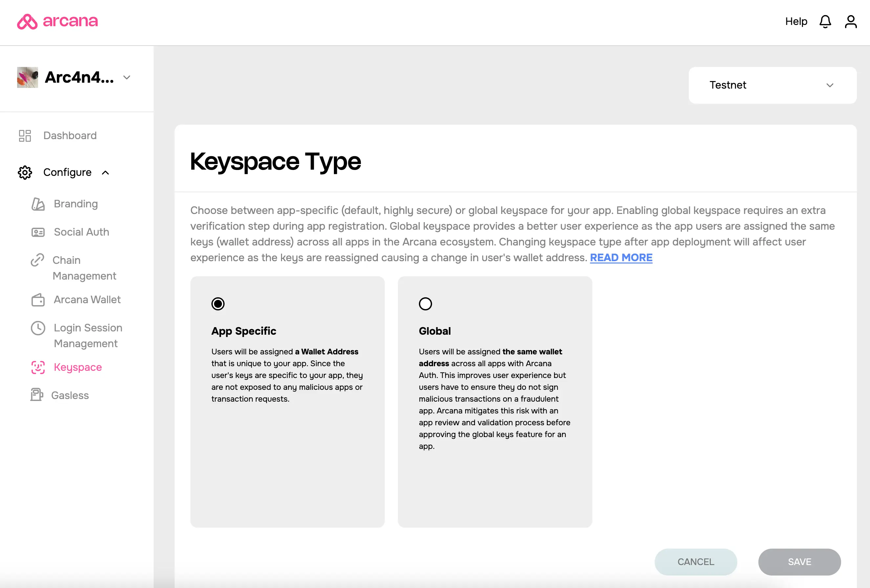
Task: Click the Keyspace face-scan icon
Action: pyautogui.click(x=38, y=367)
